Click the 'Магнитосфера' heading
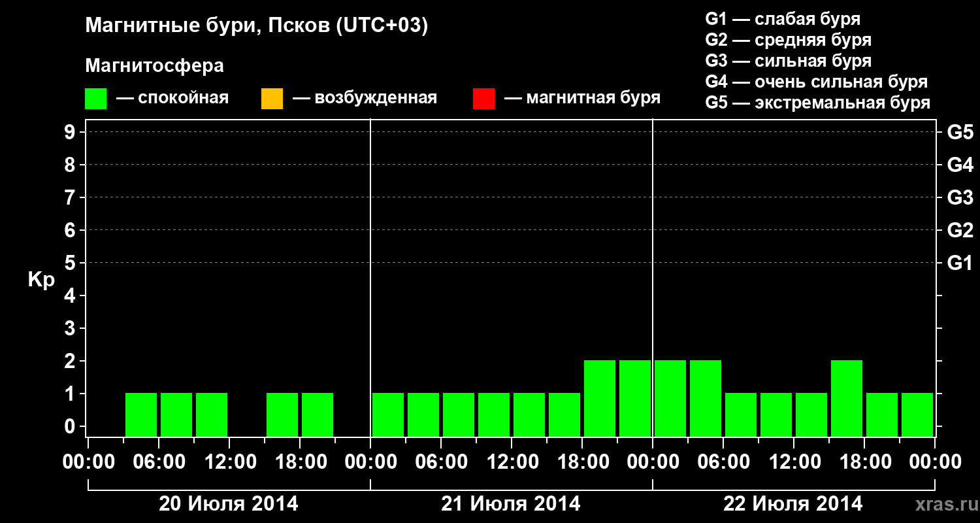 154,66
